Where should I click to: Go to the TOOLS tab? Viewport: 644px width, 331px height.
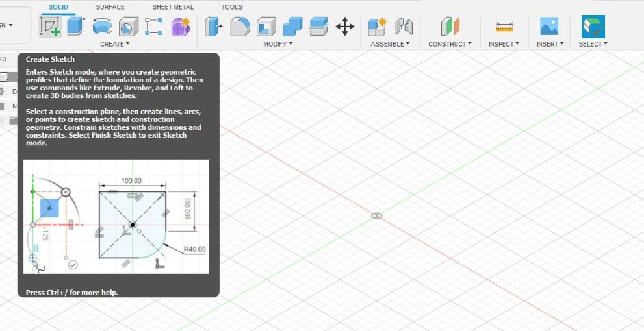[x=231, y=7]
